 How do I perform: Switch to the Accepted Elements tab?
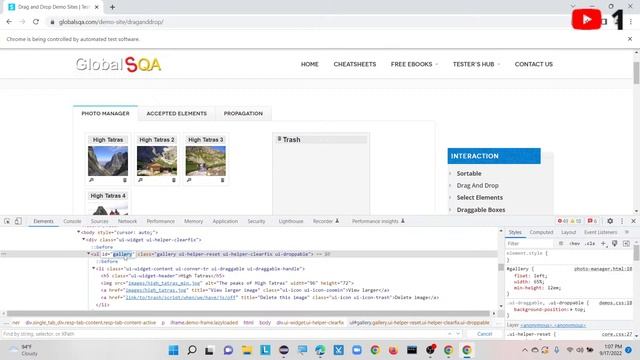pos(177,113)
